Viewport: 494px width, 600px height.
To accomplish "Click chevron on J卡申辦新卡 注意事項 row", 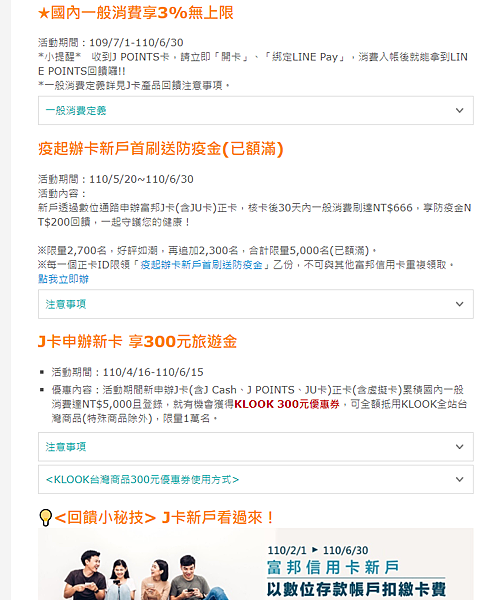I will pos(460,447).
